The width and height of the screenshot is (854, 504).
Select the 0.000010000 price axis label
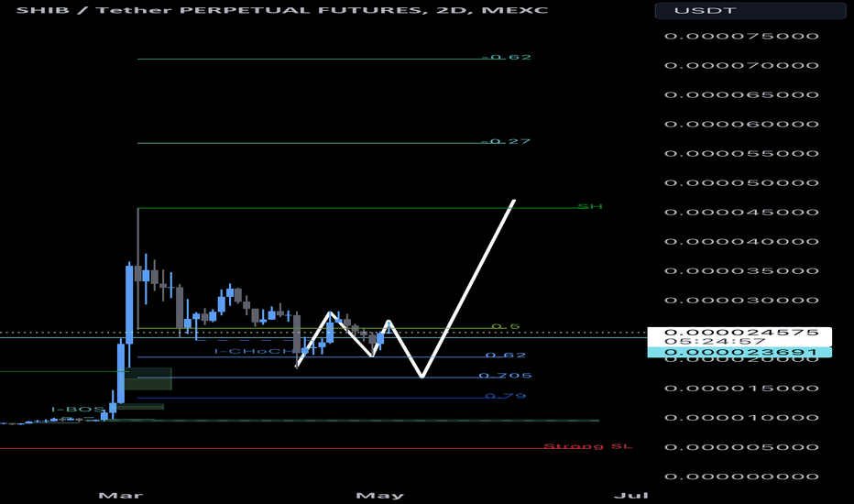point(741,418)
